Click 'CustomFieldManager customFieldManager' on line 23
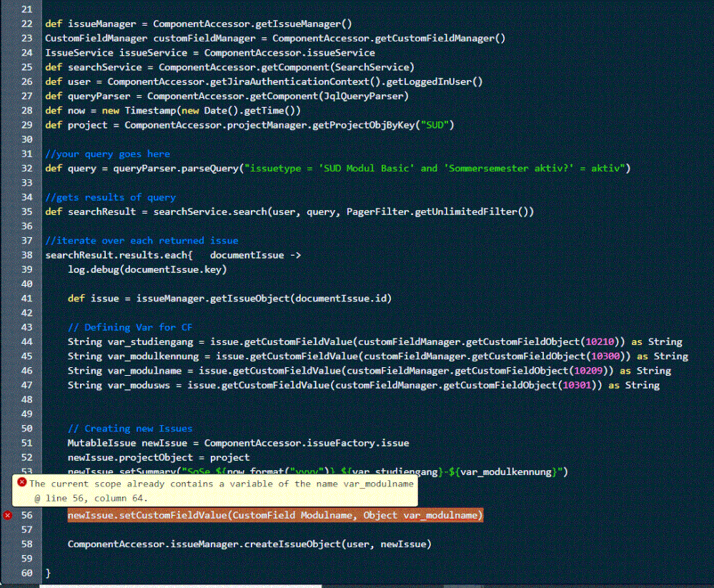This screenshot has width=714, height=588. [x=150, y=39]
